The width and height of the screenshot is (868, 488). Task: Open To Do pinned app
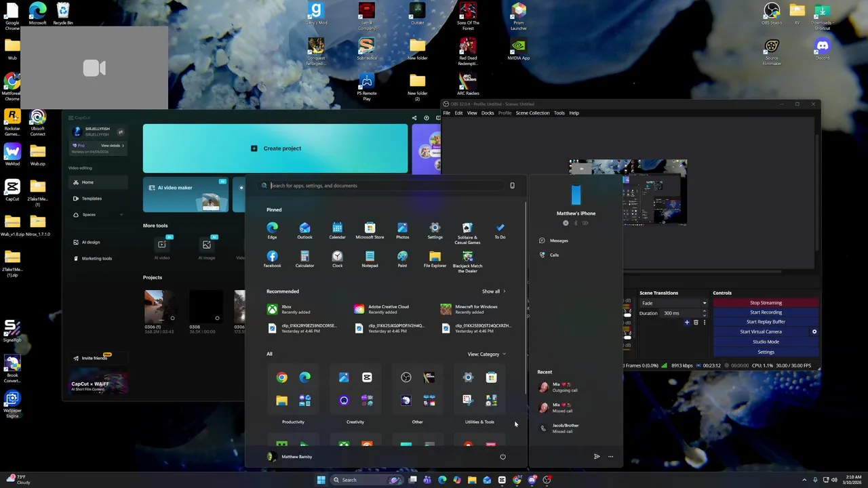500,230
